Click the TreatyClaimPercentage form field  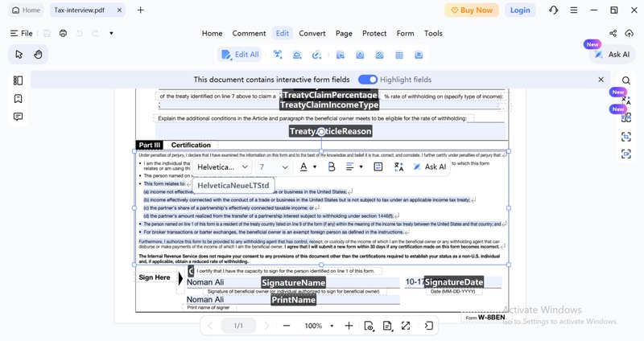click(x=331, y=95)
